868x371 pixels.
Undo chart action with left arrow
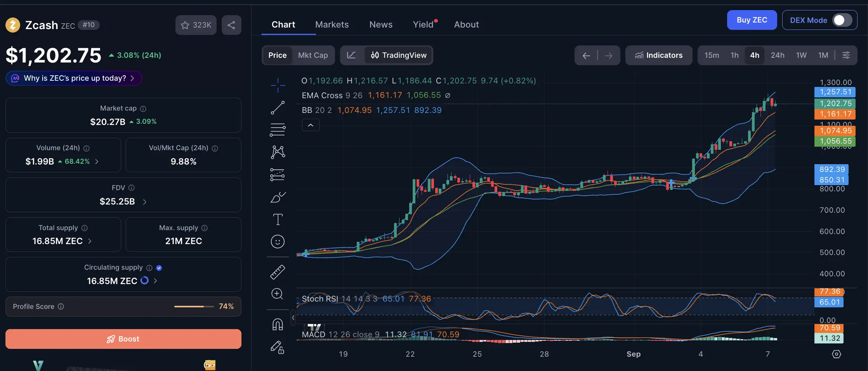pos(586,55)
